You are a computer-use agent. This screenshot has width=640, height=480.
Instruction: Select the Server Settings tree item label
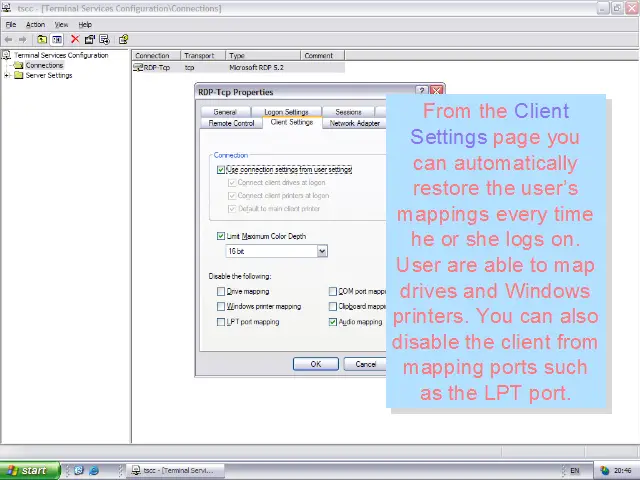pos(49,76)
